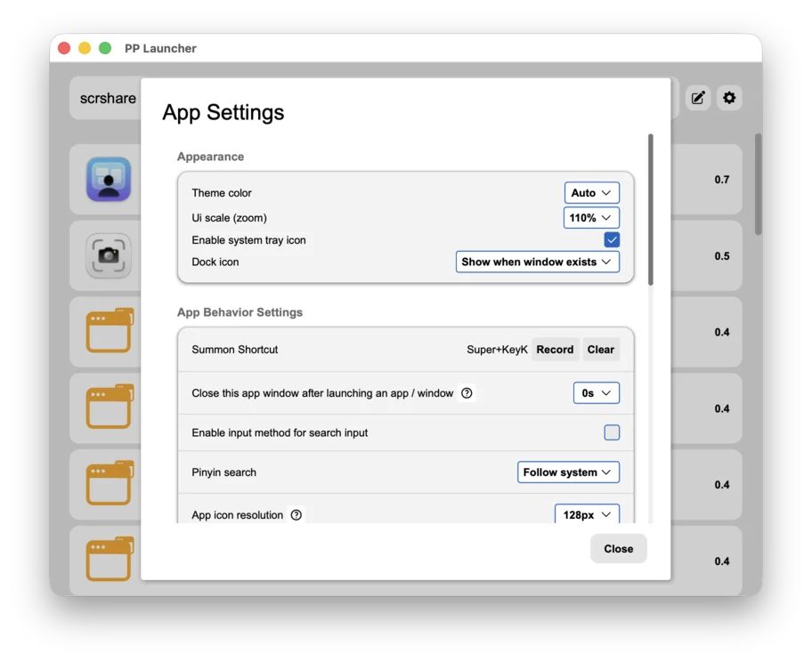Click help icon beside App icon resolution
This screenshot has width=812, height=662.
pos(296,515)
